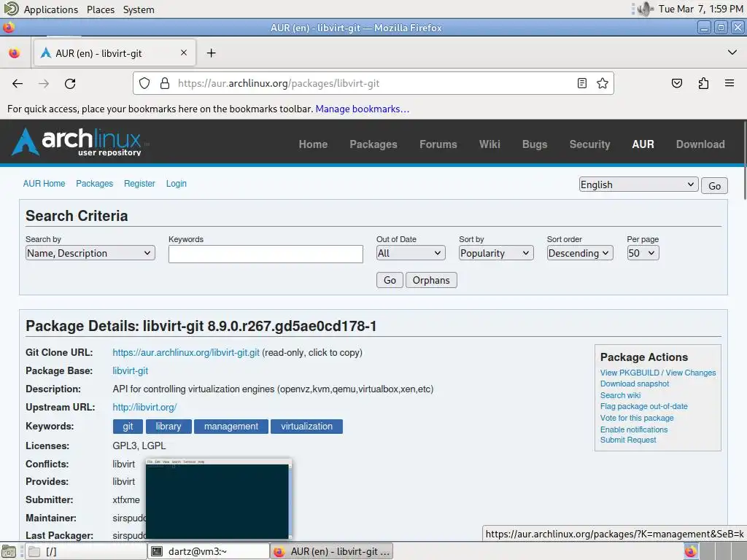Open the English language dropdown
This screenshot has height=560, width=747.
638,184
